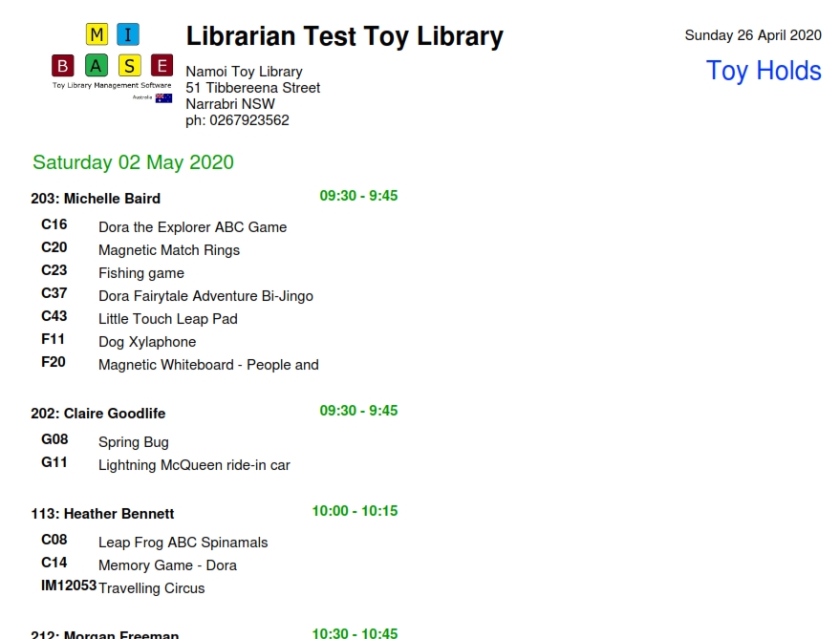Click toy code C16
Image resolution: width=840 pixels, height=639 pixels.
(54, 224)
